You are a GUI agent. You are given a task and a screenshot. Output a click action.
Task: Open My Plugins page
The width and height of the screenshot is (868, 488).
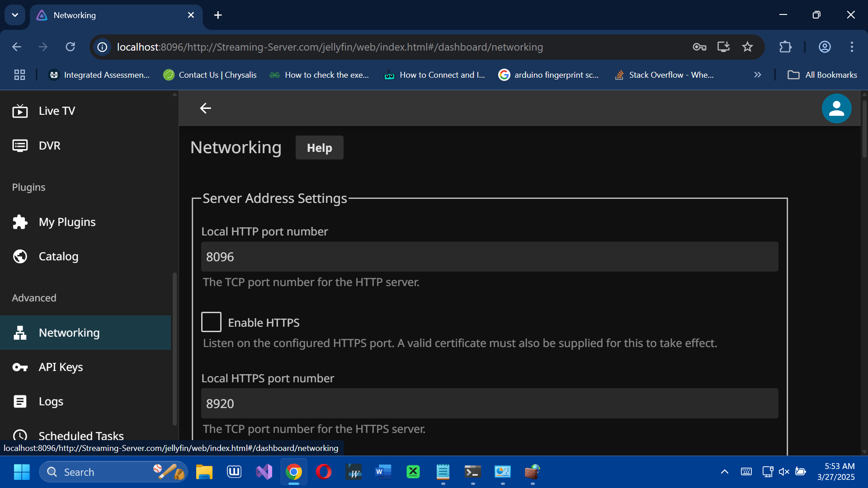tap(67, 222)
